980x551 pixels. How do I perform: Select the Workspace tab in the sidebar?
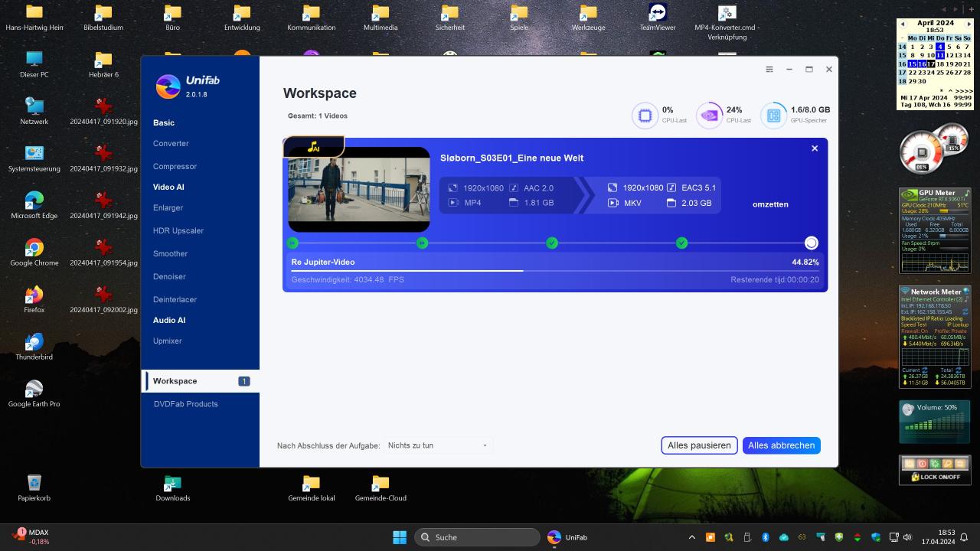(x=201, y=381)
